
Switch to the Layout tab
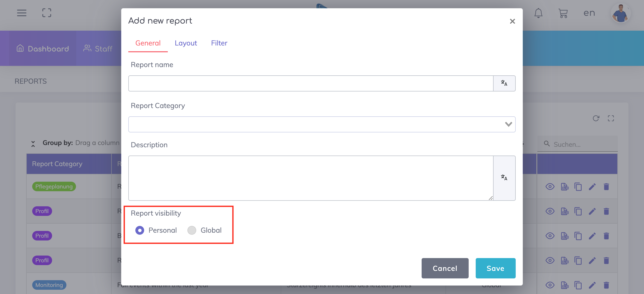click(186, 43)
